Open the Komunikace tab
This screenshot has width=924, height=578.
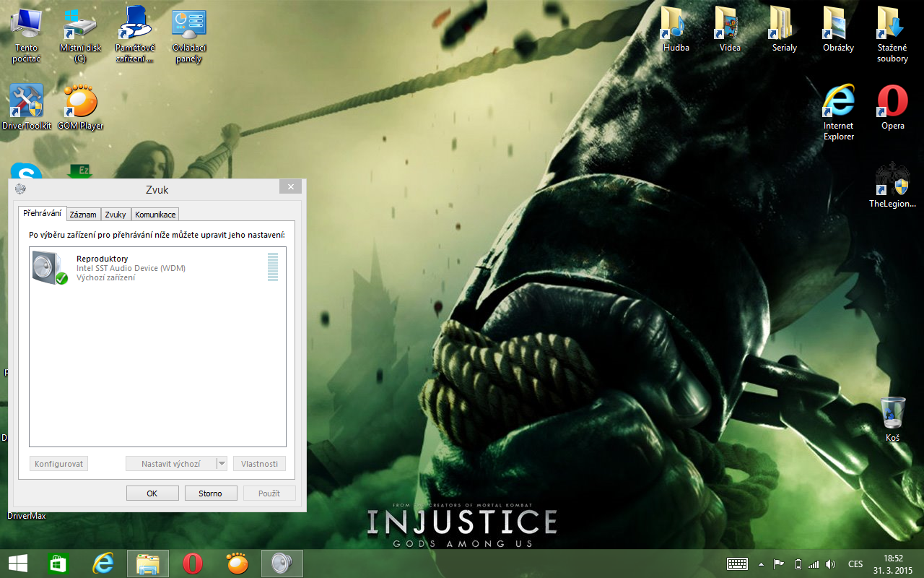(155, 215)
